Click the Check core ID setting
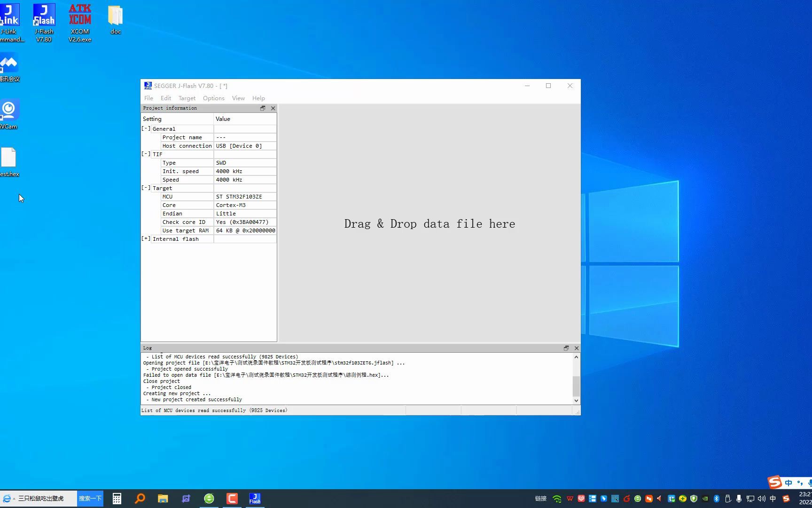This screenshot has width=812, height=508. pos(184,222)
